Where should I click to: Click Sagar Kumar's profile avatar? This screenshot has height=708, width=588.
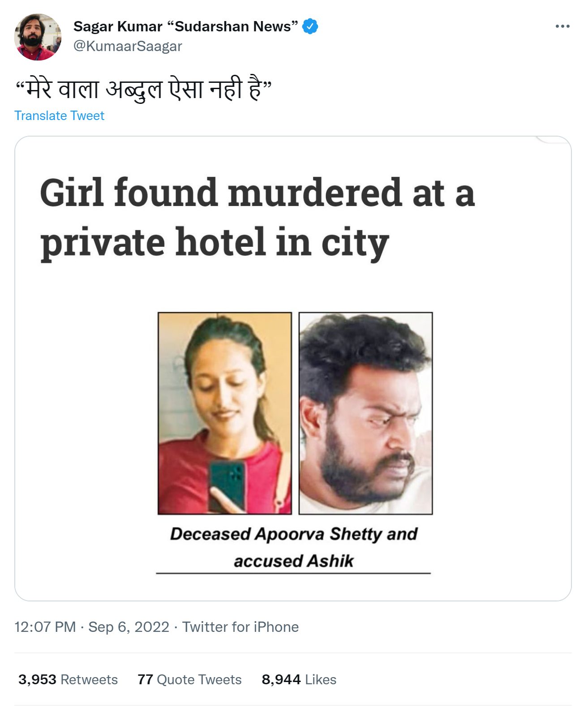click(x=38, y=37)
